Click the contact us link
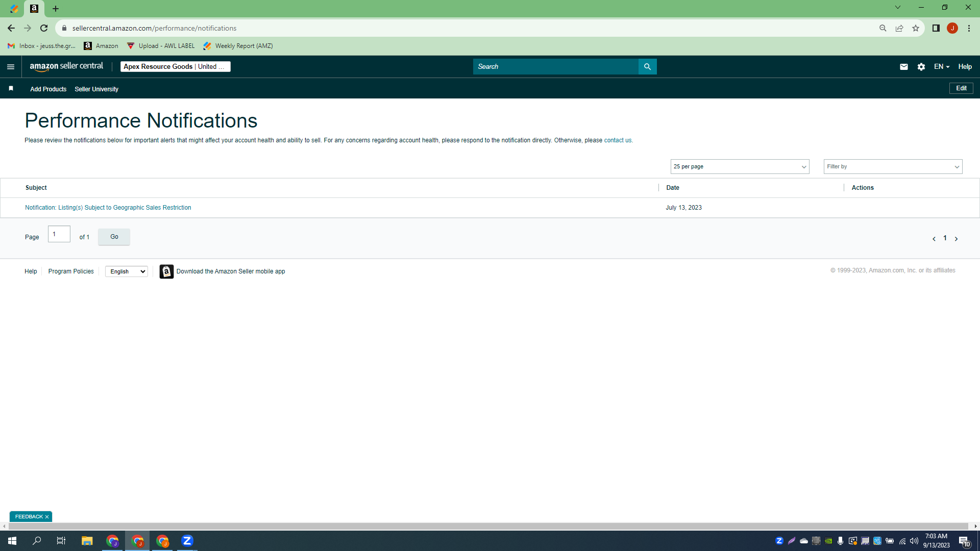This screenshot has width=980, height=551. tap(618, 140)
